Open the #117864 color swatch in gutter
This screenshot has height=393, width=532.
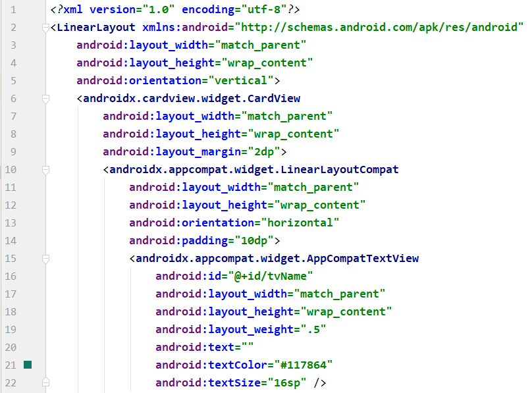pos(28,365)
